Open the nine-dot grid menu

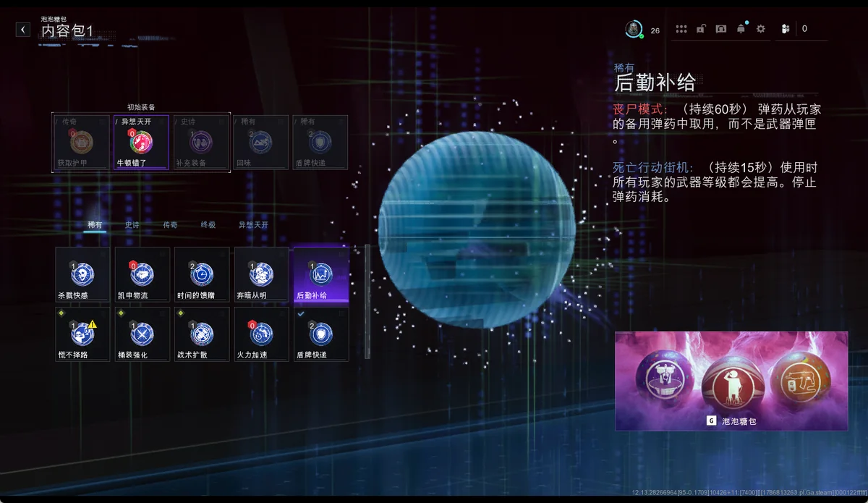click(681, 29)
